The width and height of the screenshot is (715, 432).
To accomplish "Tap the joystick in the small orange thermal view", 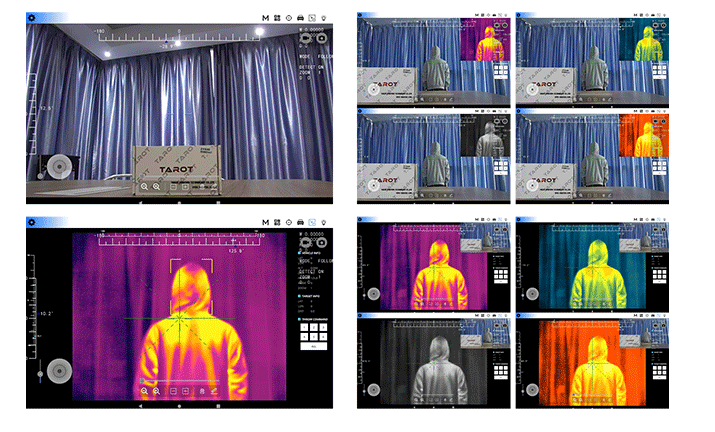I will 532,390.
